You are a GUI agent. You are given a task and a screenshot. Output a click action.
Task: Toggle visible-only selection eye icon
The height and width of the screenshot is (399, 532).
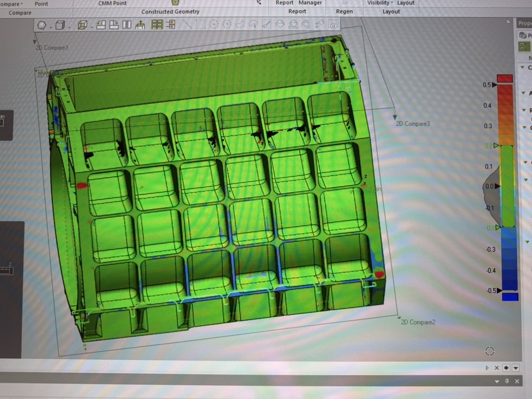(333, 24)
